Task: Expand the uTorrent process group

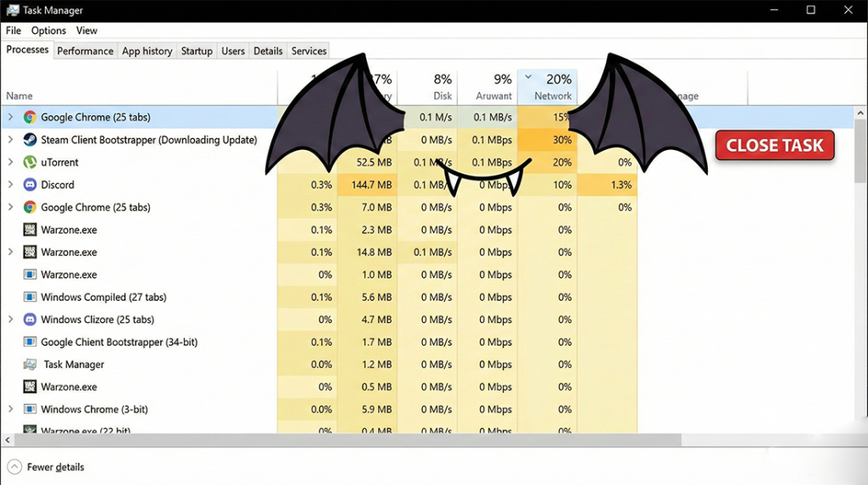Action: [x=11, y=162]
